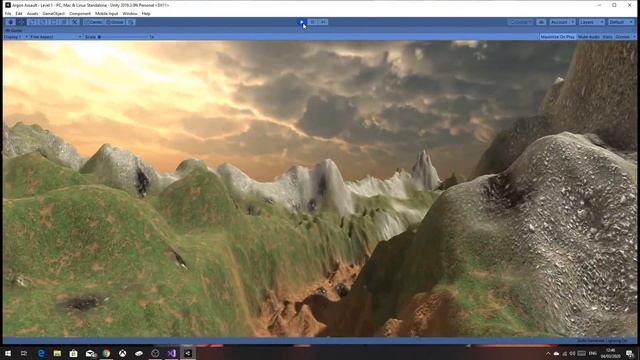The height and width of the screenshot is (360, 640).
Task: Open Microsoft Store from the taskbar
Action: tap(73, 353)
